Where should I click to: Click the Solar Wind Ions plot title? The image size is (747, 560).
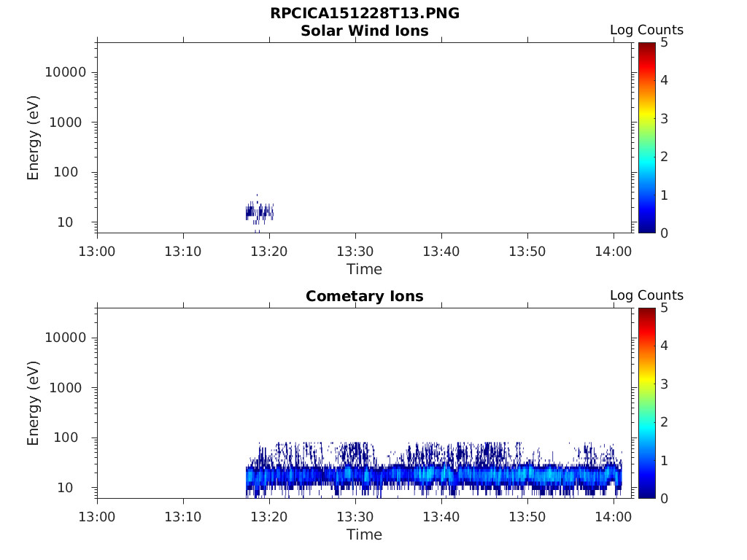(364, 31)
